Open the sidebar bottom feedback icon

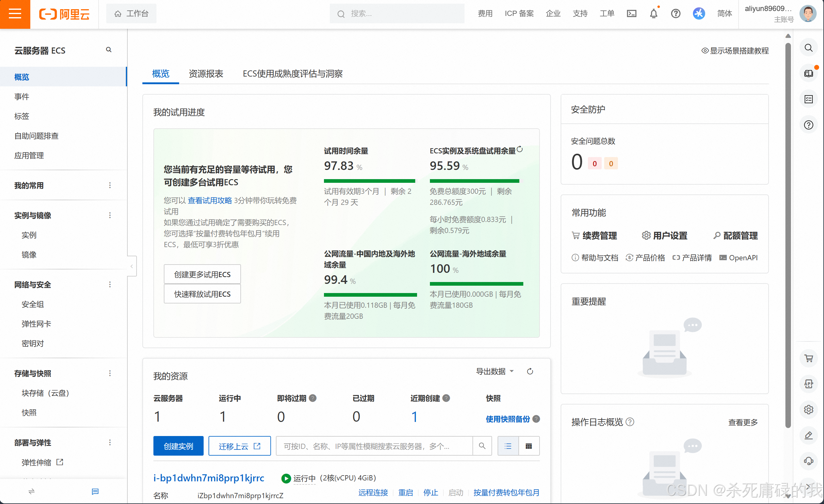[95, 491]
